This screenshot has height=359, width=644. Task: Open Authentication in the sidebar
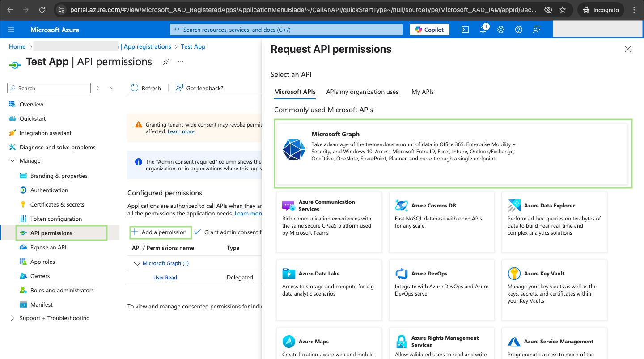click(49, 190)
